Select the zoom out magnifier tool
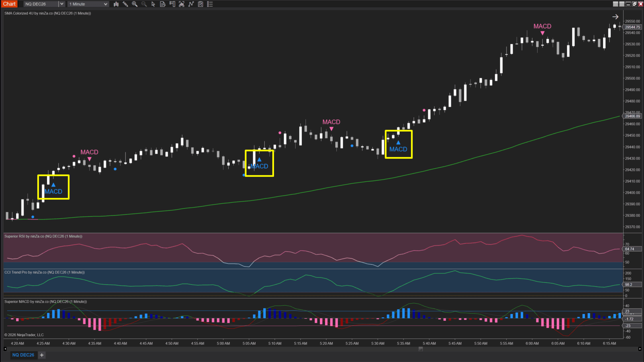Screen dimensions: 644x362 click(x=144, y=4)
